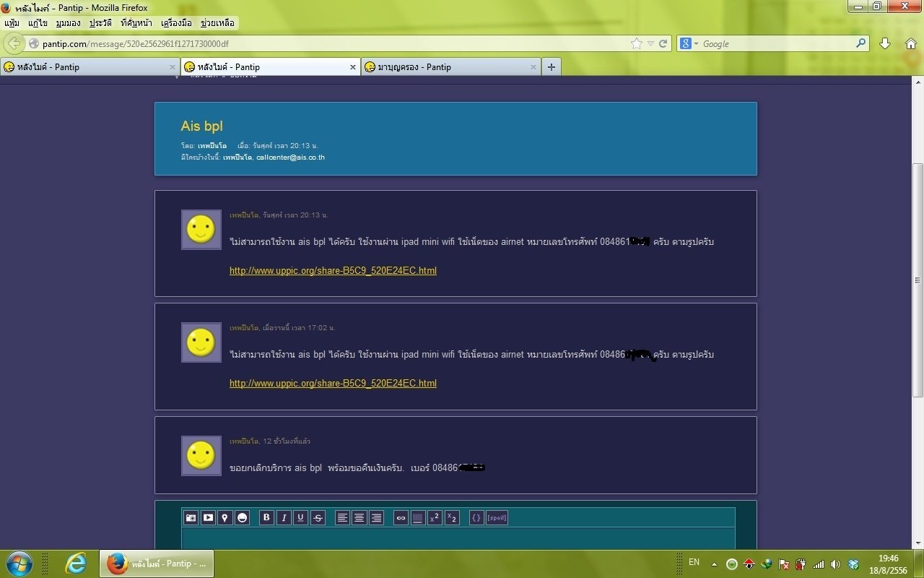Image resolution: width=924 pixels, height=578 pixels.
Task: Close the มาบุญครอง - Pantip tab
Action: [x=533, y=67]
